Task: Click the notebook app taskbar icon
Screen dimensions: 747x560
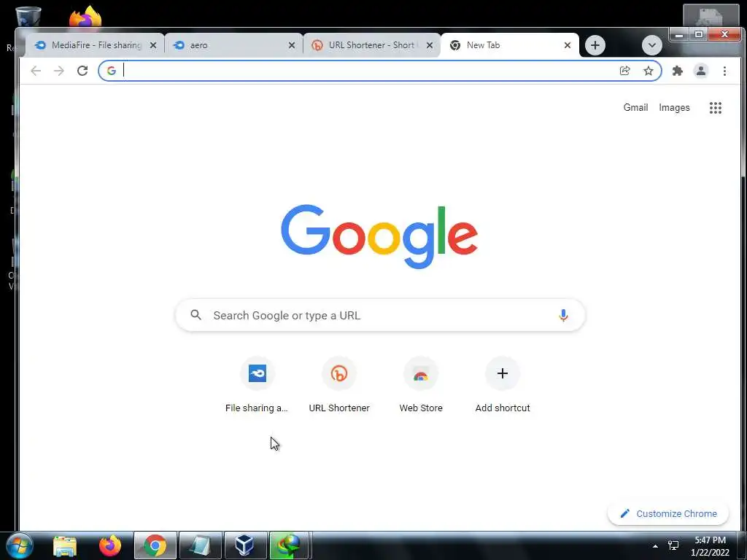Action: click(x=200, y=545)
